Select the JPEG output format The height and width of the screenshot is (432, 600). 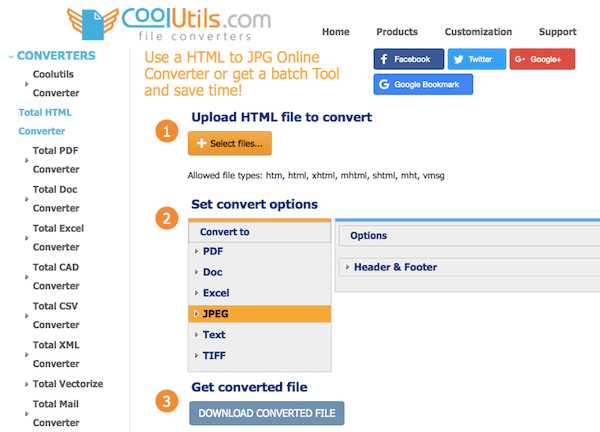(259, 314)
